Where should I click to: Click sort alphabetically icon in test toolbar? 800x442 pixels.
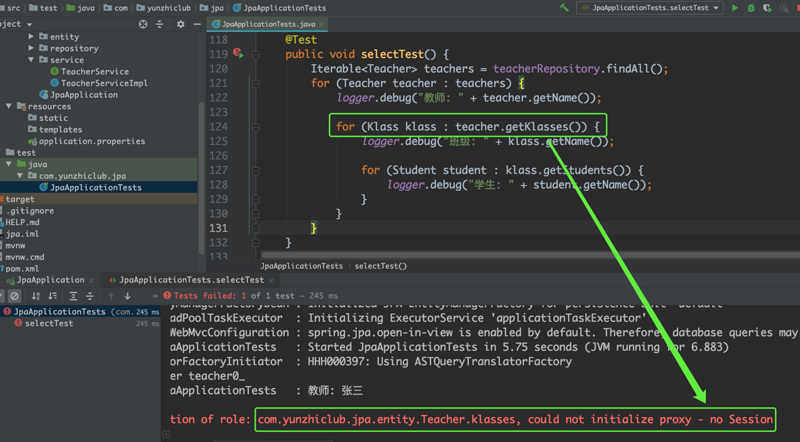[36, 296]
